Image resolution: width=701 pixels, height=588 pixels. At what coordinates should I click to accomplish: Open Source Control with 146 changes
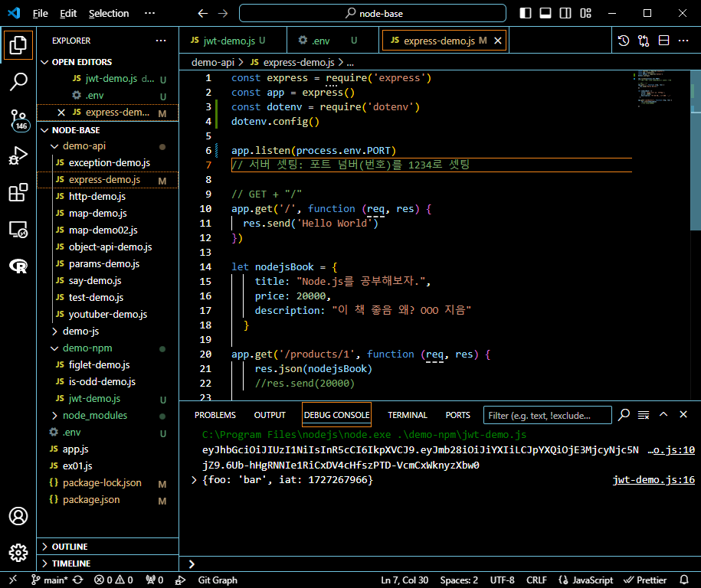point(18,119)
